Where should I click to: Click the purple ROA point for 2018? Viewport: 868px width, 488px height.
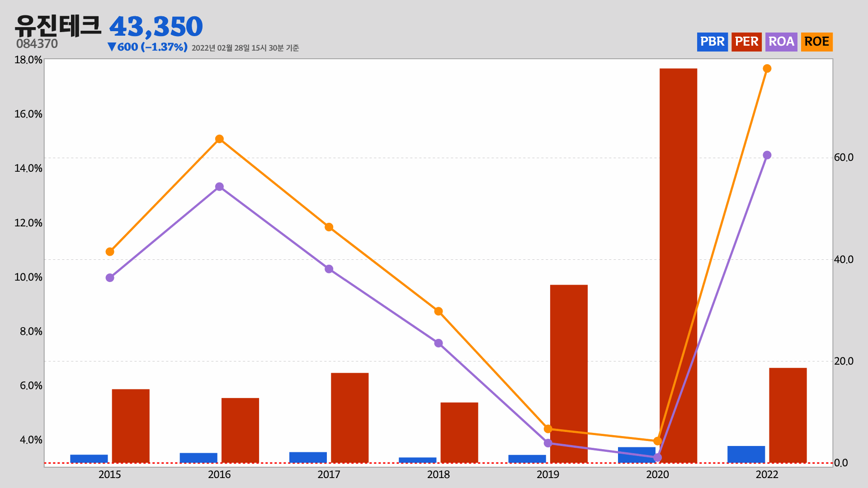[x=439, y=343]
